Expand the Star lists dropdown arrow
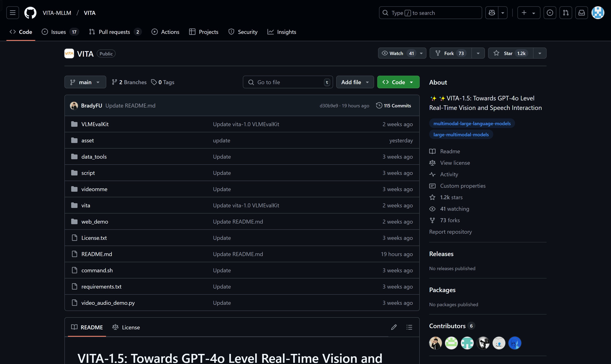This screenshot has width=611, height=364. (x=540, y=53)
